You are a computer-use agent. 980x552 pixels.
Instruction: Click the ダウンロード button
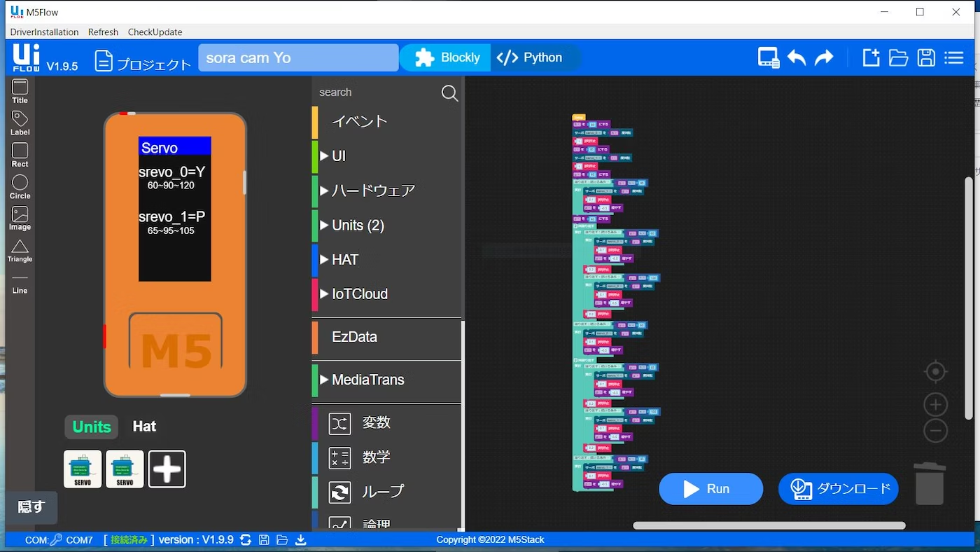[x=838, y=489]
